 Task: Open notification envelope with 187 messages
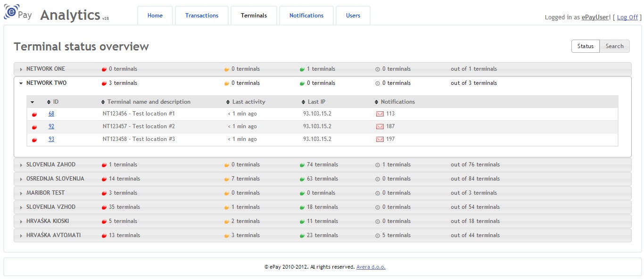pos(380,126)
